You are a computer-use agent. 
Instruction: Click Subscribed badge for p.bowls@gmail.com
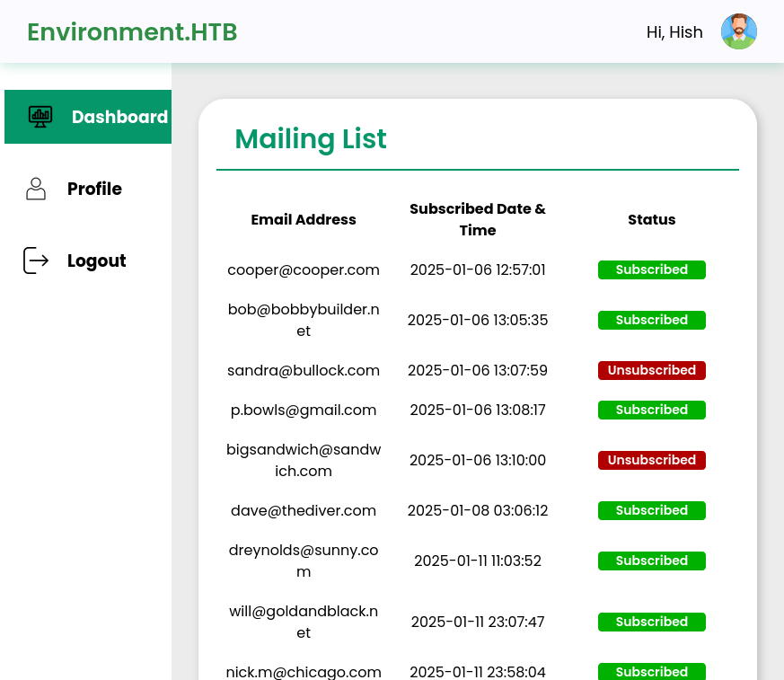(x=651, y=410)
